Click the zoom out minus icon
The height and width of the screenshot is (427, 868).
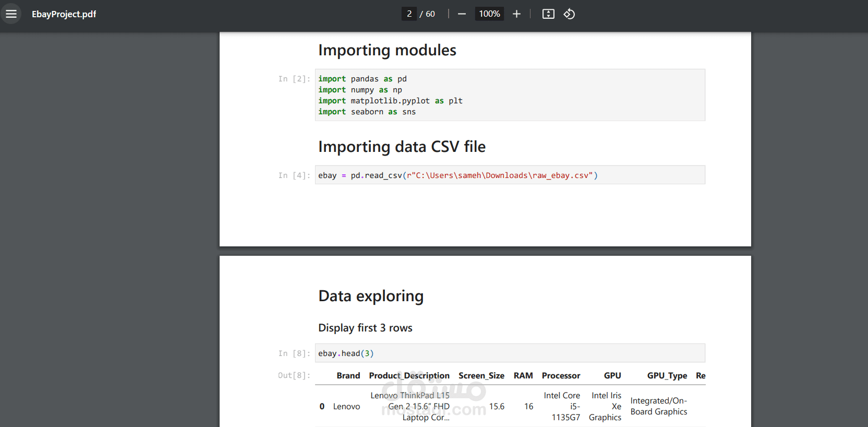(462, 14)
